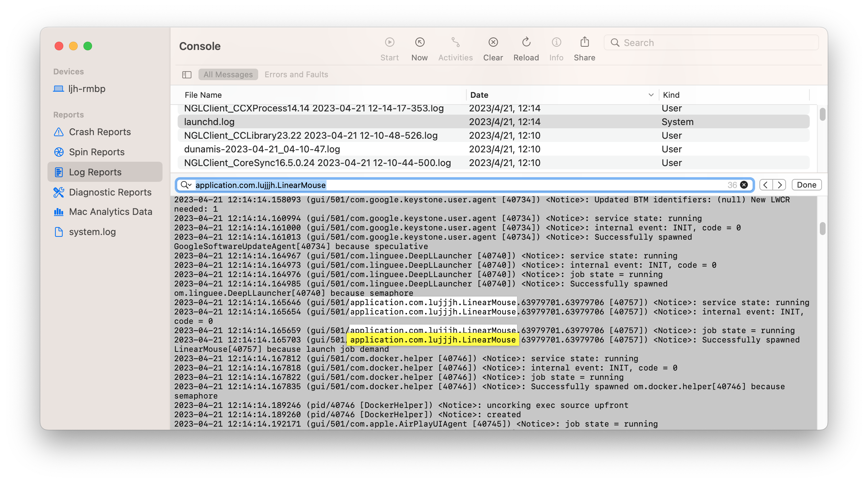Open system.log from the sidebar
The image size is (868, 483).
pyautogui.click(x=92, y=231)
